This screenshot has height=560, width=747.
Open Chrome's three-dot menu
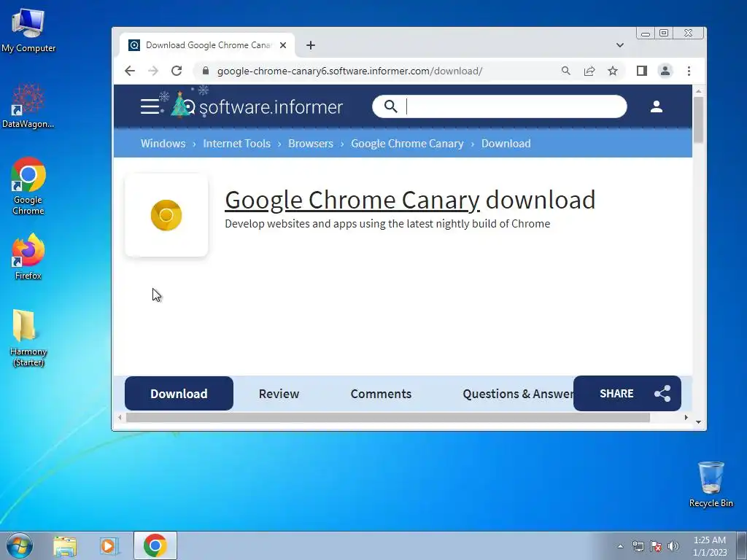(x=689, y=71)
